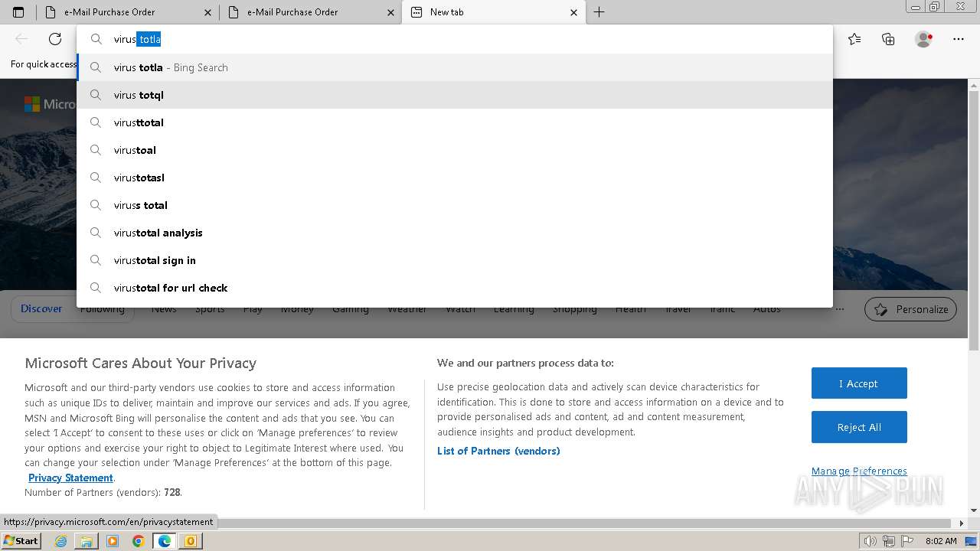Select 'virus totla - Bing Search' suggestion

(455, 67)
